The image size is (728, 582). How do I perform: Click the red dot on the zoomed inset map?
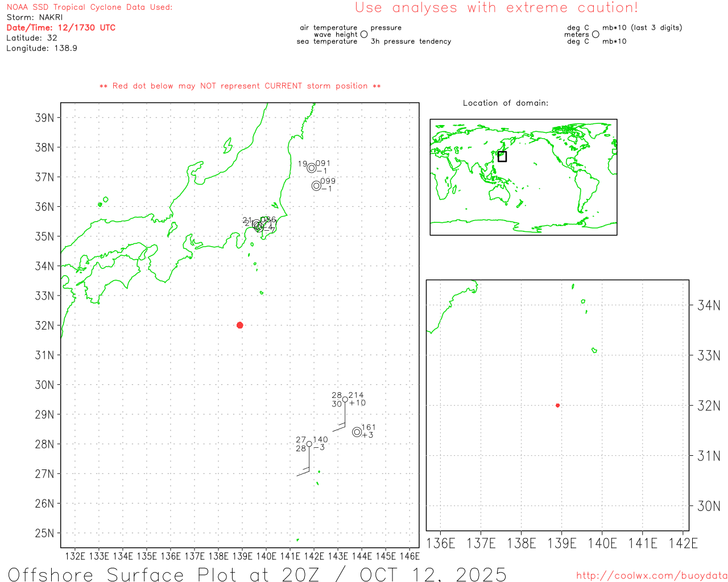pos(557,405)
